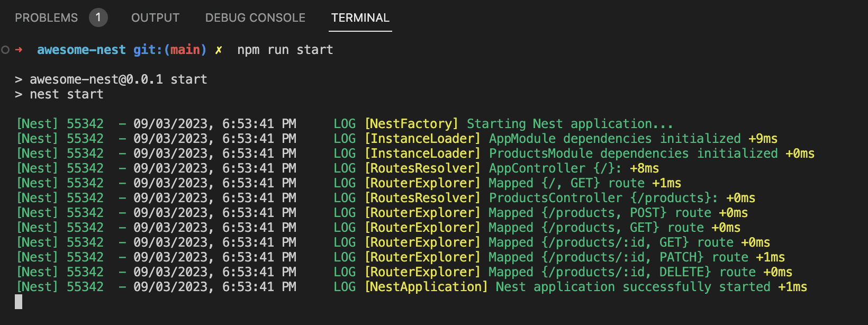Screen dimensions: 868x325
Task: Focus the terminal cursor block
Action: pyautogui.click(x=19, y=302)
